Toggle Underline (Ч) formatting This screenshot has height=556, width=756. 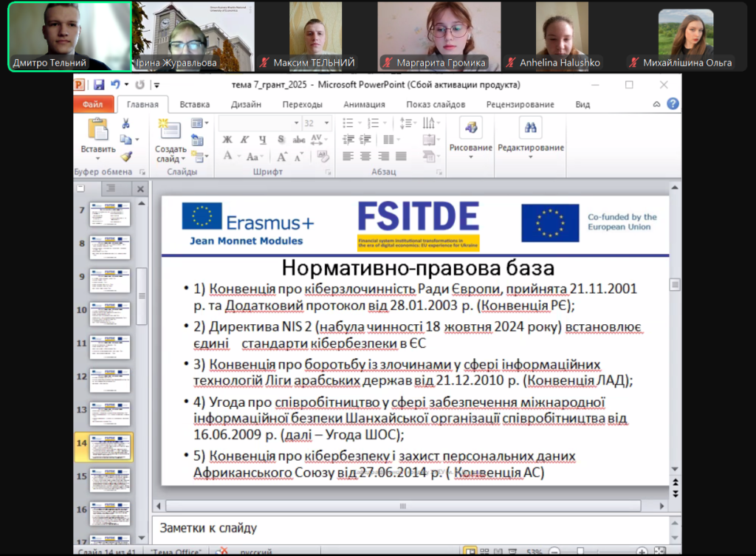point(262,140)
